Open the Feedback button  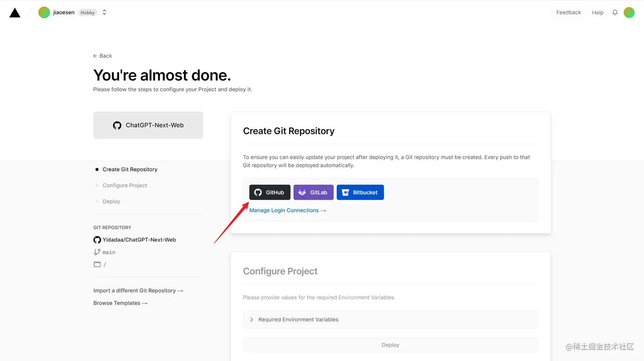coord(569,12)
